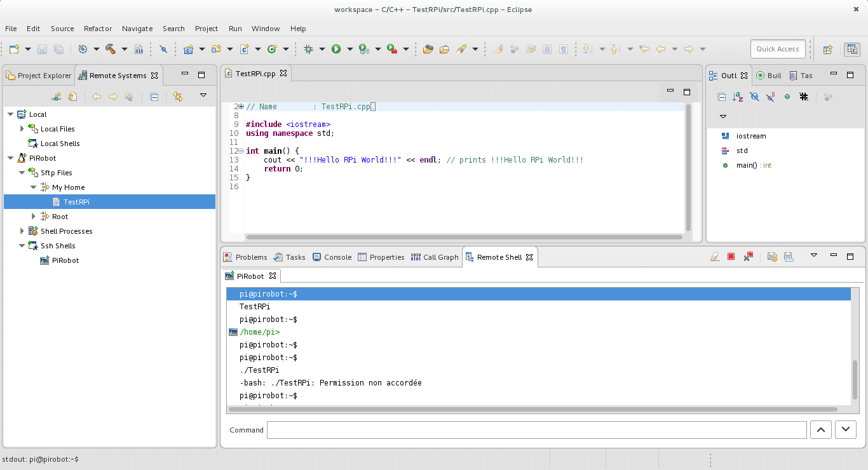
Task: Open the Build hammer dropdown arrow
Action: (x=125, y=49)
